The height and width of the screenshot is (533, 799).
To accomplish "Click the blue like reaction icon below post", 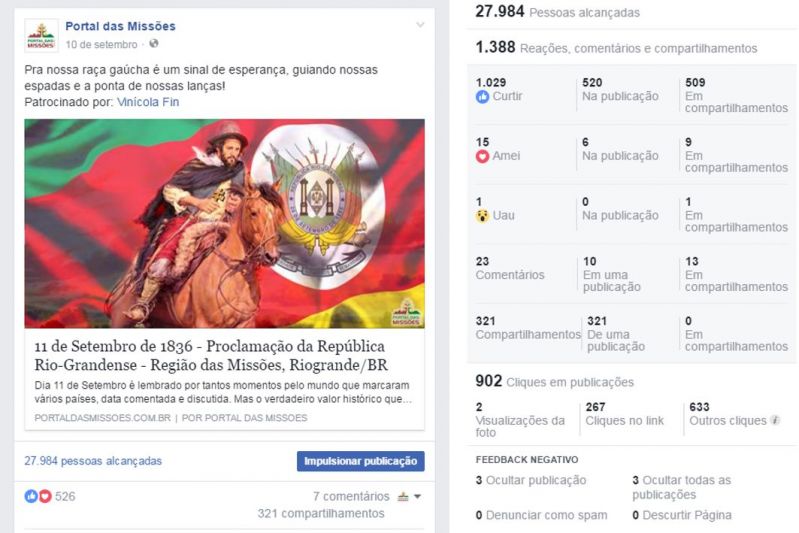I will (31, 496).
